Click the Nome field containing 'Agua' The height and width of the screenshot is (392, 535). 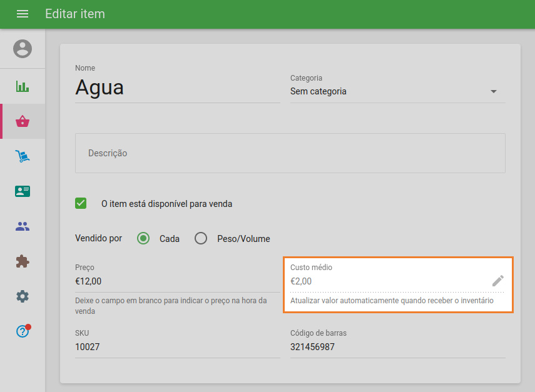pos(177,88)
